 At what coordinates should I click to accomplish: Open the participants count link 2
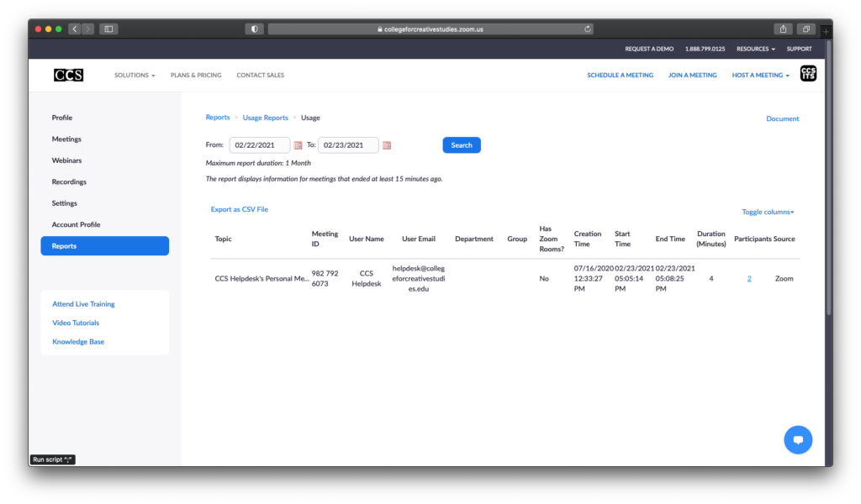pos(749,279)
